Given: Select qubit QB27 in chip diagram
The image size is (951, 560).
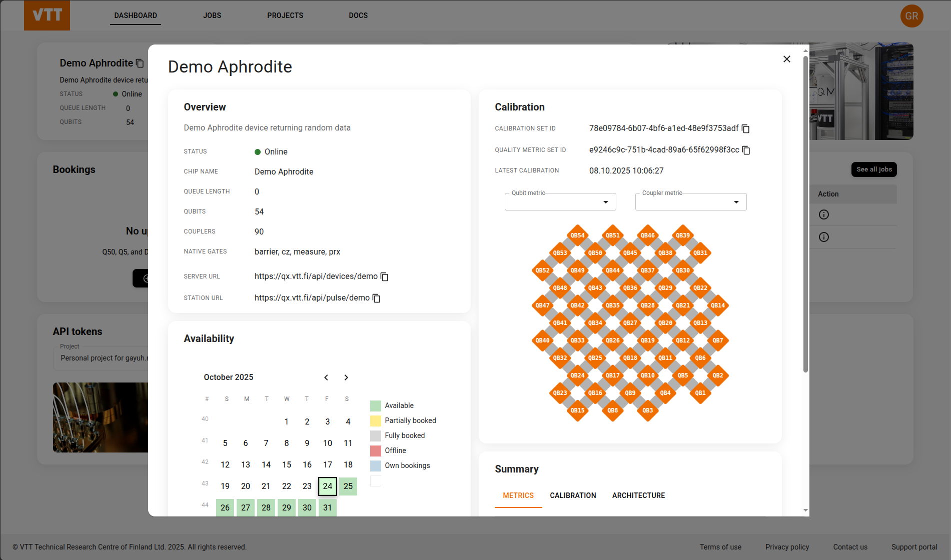Looking at the screenshot, I should pos(630,323).
